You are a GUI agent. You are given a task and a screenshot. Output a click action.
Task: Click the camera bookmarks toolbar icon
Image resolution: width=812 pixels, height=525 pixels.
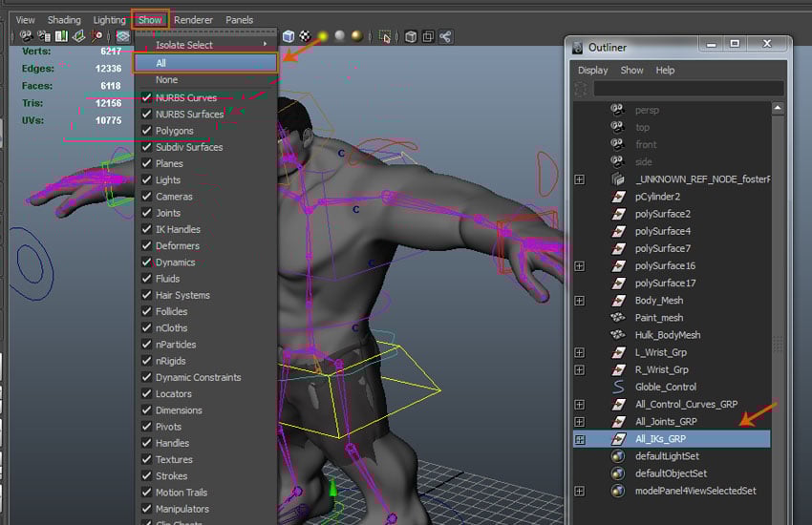coord(61,37)
